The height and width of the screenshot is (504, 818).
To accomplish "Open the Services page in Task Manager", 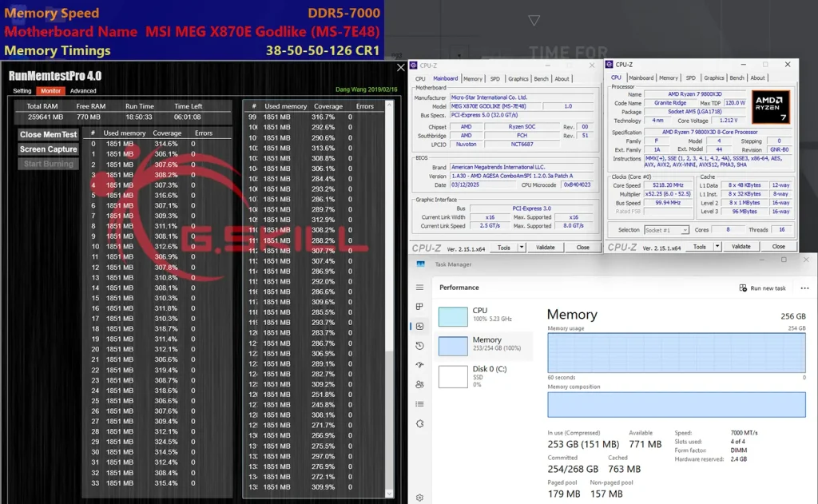I will point(419,423).
